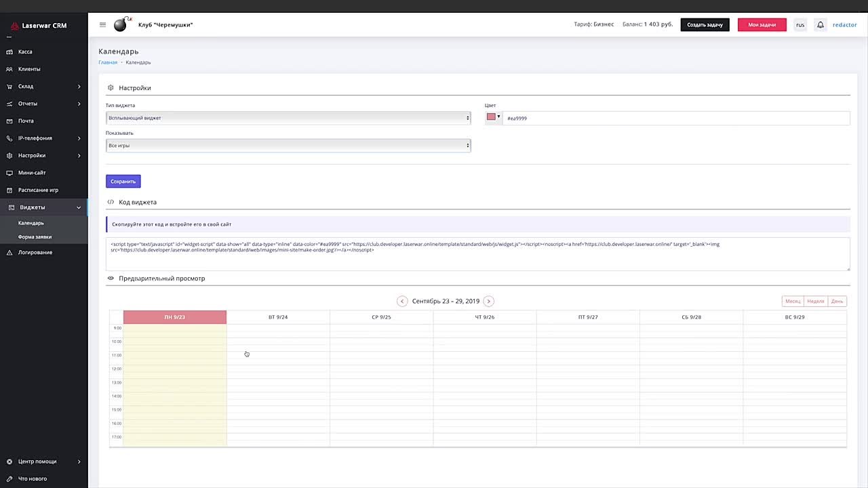Expand the Центр помощи submenu chevron
This screenshot has height=488, width=868.
point(79,462)
